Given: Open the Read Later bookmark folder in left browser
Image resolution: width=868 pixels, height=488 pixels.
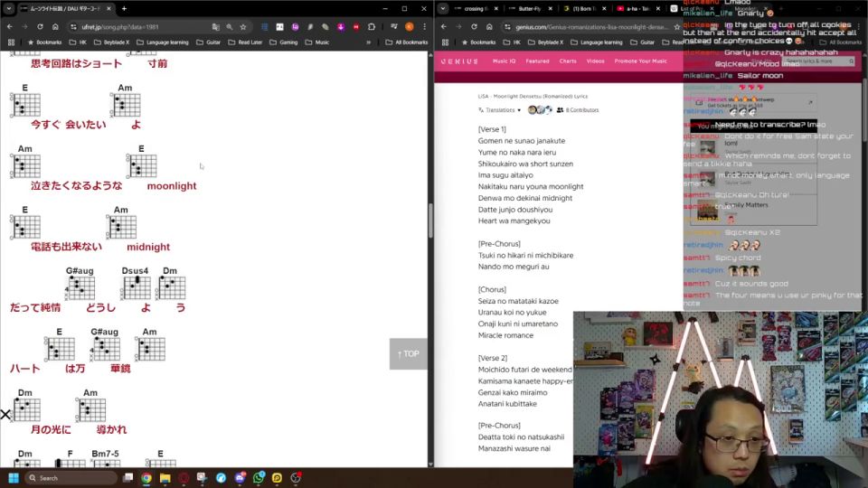Looking at the screenshot, I should [244, 42].
